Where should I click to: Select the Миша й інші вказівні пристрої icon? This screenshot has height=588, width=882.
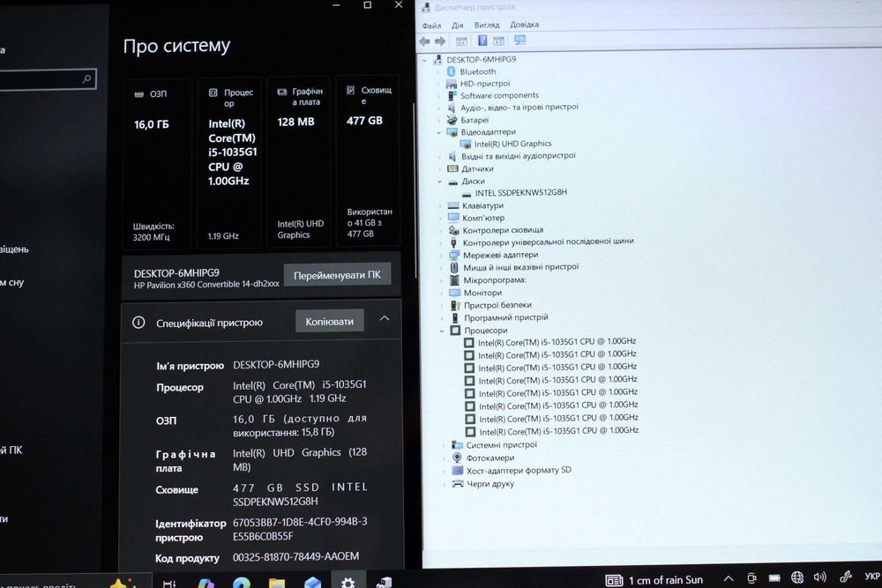click(454, 267)
